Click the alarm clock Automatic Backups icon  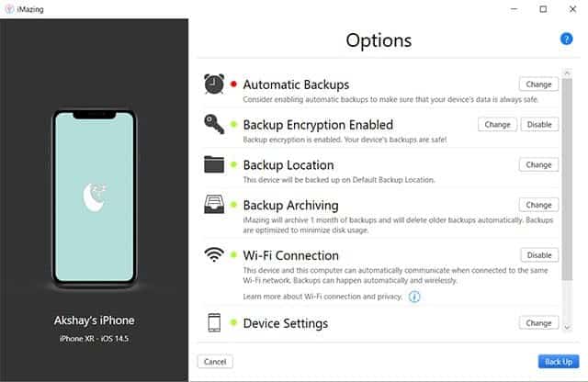(x=214, y=84)
